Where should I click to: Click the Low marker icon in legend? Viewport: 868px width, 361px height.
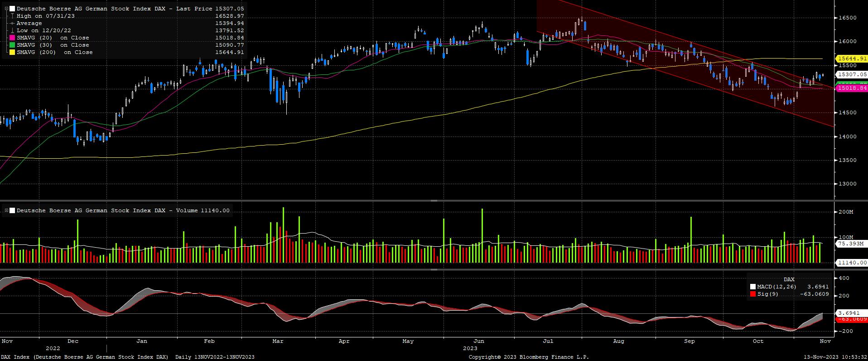tap(12, 30)
